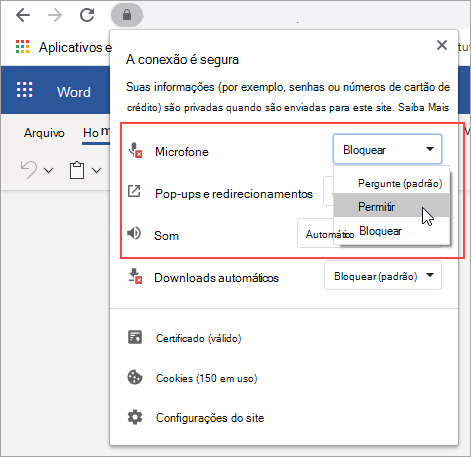Select Pergunte (padrão) option
Screen dimensions: 471x457
[392, 183]
